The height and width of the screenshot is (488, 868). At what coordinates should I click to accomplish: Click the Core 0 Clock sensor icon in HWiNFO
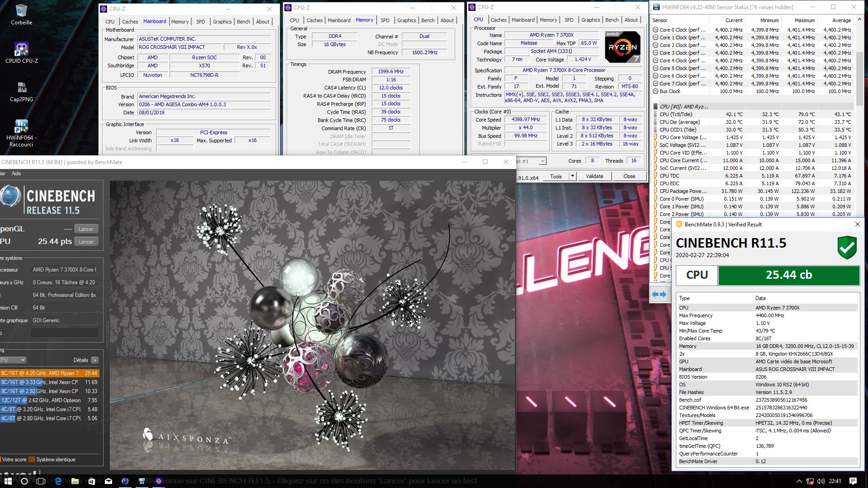[656, 30]
